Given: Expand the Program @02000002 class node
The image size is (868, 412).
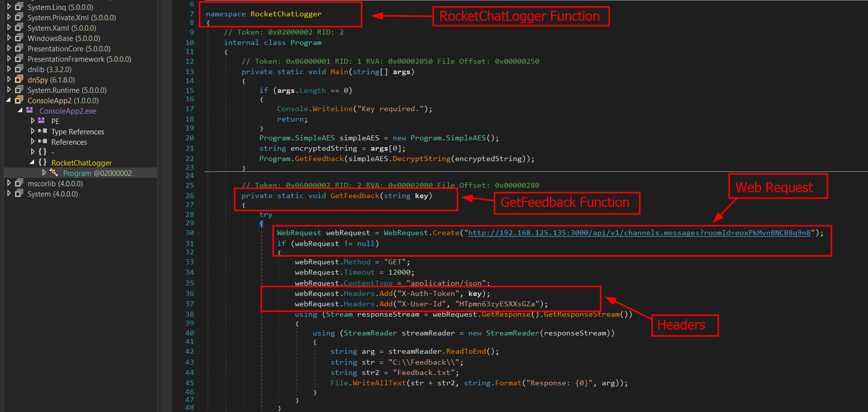Looking at the screenshot, I should pyautogui.click(x=44, y=173).
